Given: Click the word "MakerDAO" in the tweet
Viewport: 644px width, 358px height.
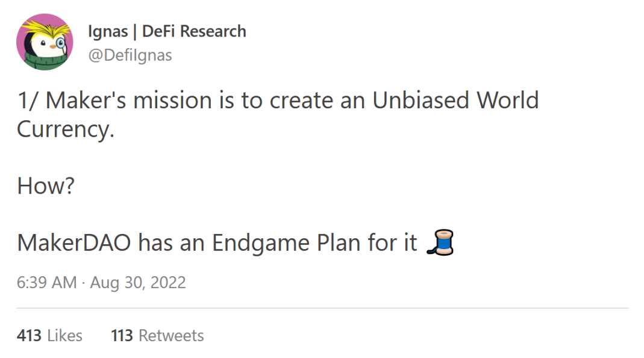Looking at the screenshot, I should pos(74,243).
